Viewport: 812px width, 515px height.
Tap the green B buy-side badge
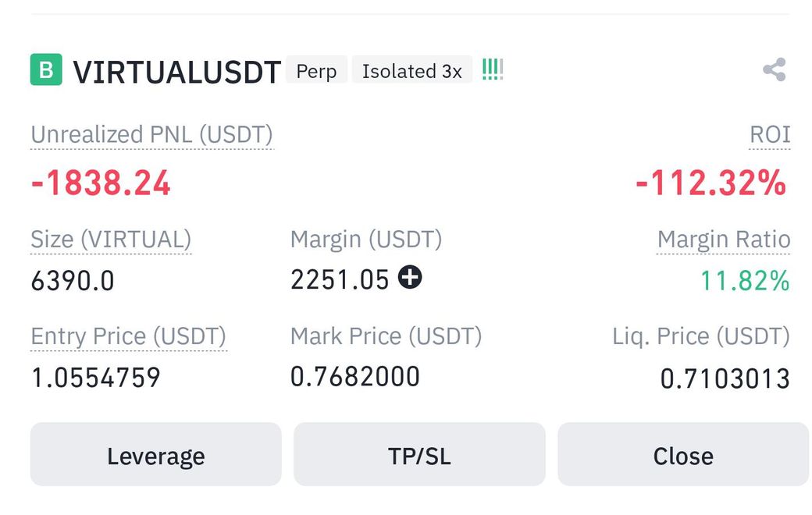pyautogui.click(x=46, y=70)
